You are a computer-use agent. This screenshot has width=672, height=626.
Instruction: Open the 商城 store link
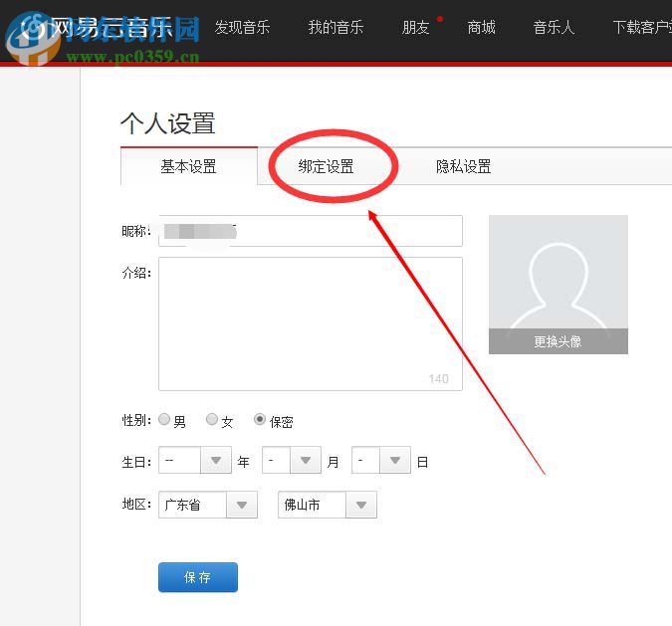click(481, 28)
